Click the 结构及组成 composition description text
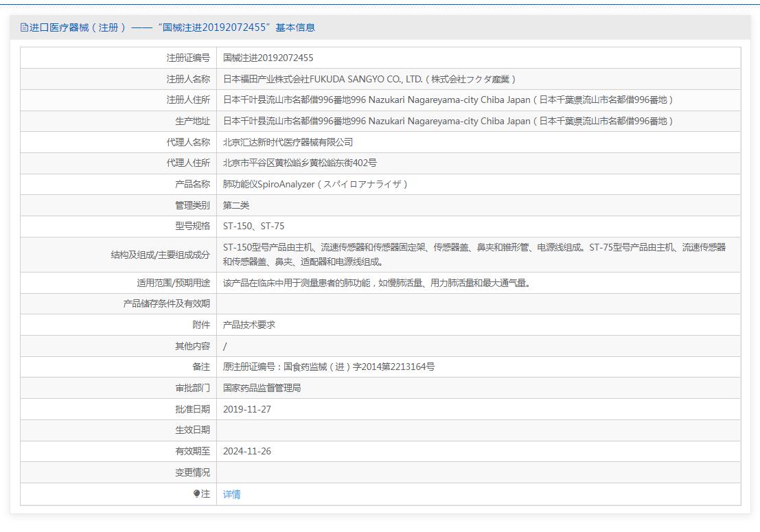The image size is (760, 532). tap(474, 255)
